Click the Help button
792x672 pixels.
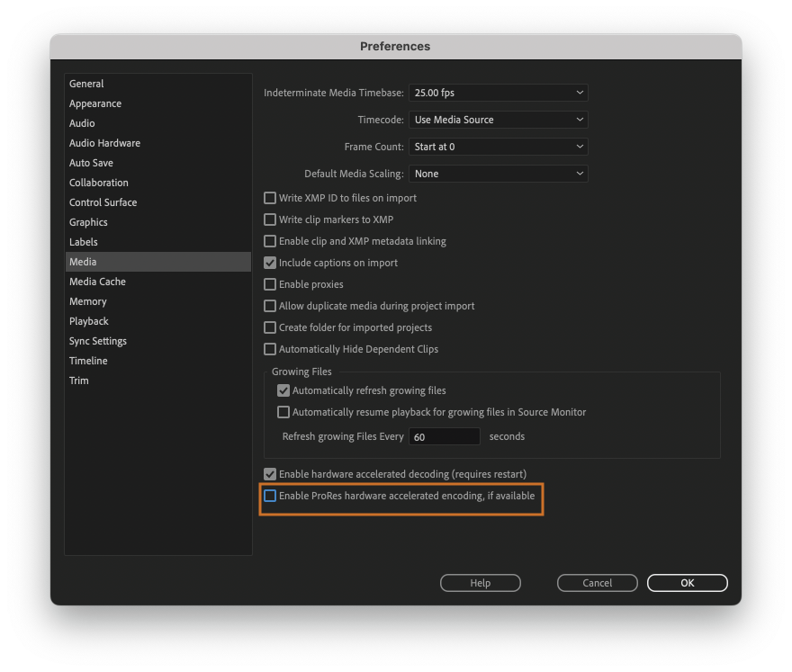pos(480,583)
